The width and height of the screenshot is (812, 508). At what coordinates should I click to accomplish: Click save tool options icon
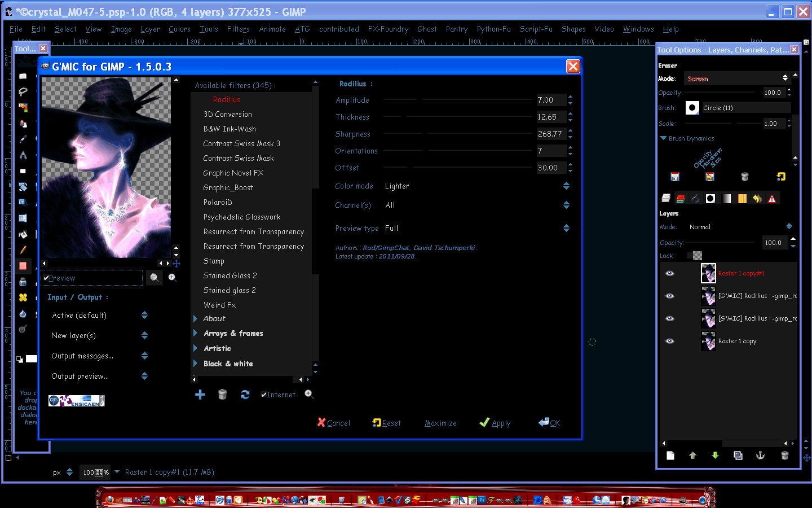coord(675,177)
